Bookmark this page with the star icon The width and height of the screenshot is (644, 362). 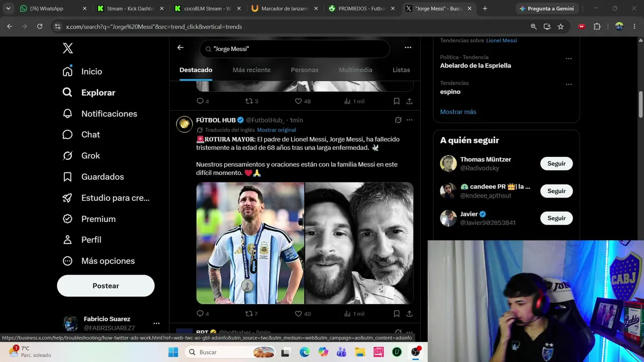pyautogui.click(x=560, y=27)
